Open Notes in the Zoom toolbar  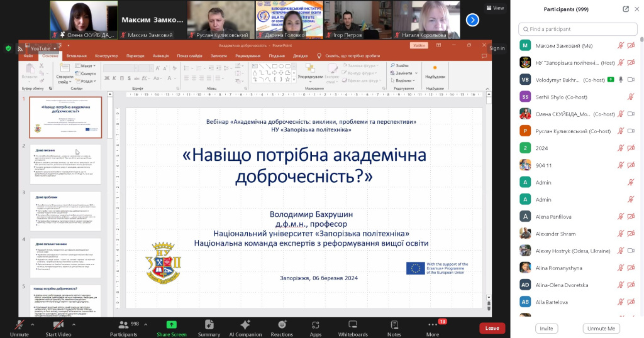394,328
